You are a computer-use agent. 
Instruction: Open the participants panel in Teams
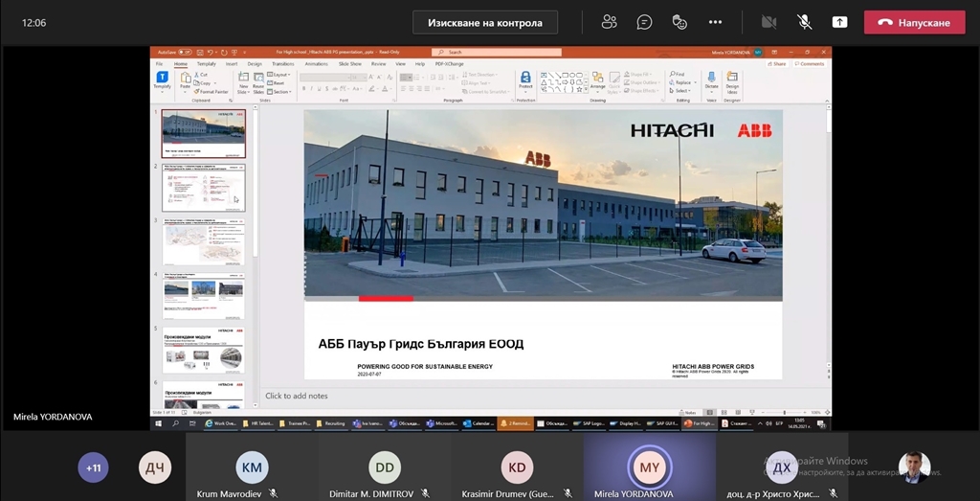coord(609,22)
